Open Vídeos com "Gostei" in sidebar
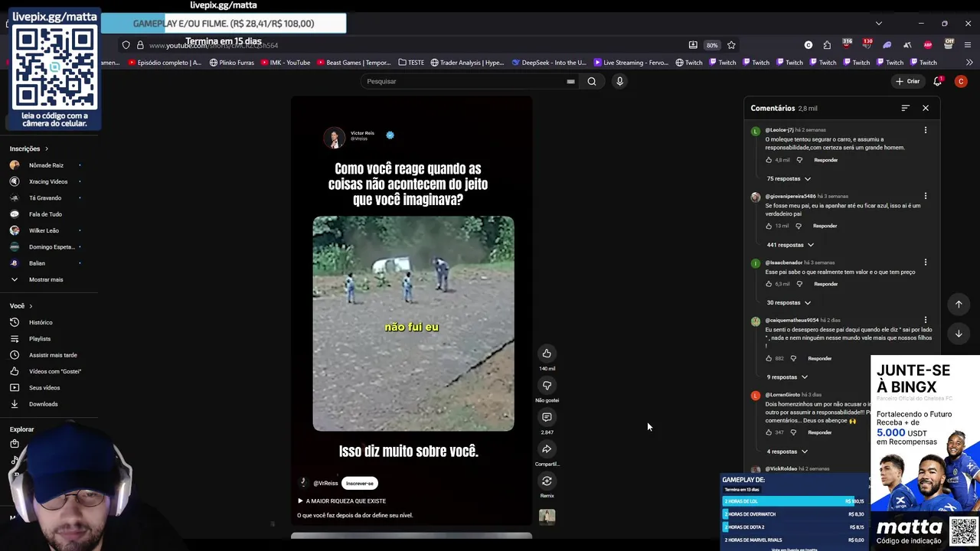Image resolution: width=980 pixels, height=551 pixels. [x=55, y=371]
